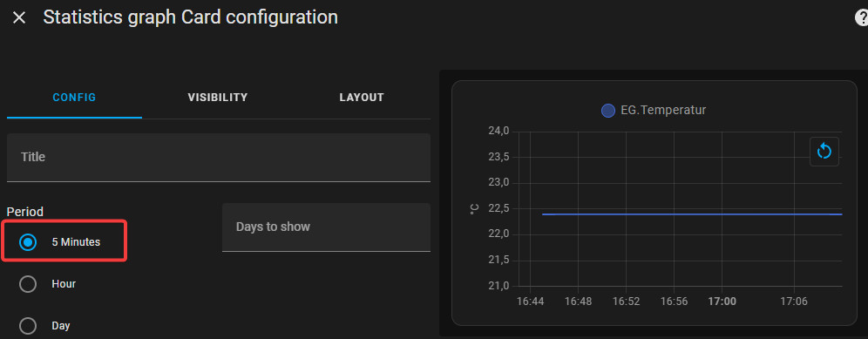This screenshot has width=868, height=339.
Task: Click the 24,0 y-axis value label
Action: pos(498,132)
